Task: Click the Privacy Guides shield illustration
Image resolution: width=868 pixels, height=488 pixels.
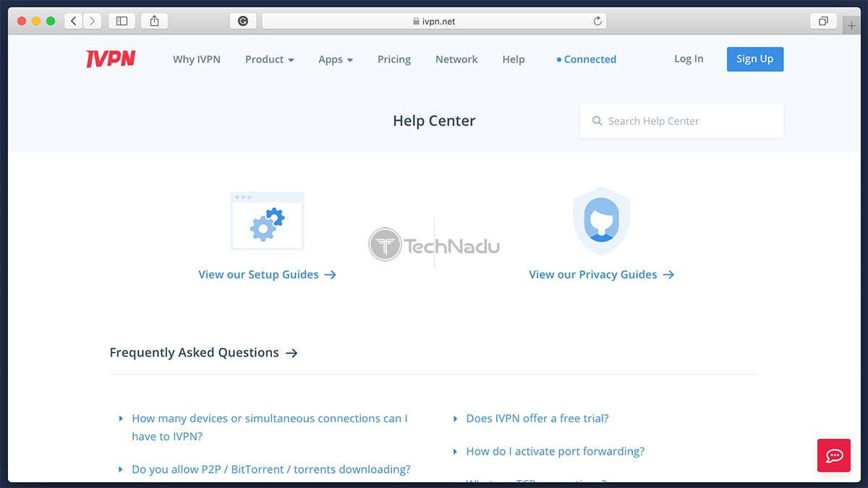Action: pyautogui.click(x=602, y=222)
